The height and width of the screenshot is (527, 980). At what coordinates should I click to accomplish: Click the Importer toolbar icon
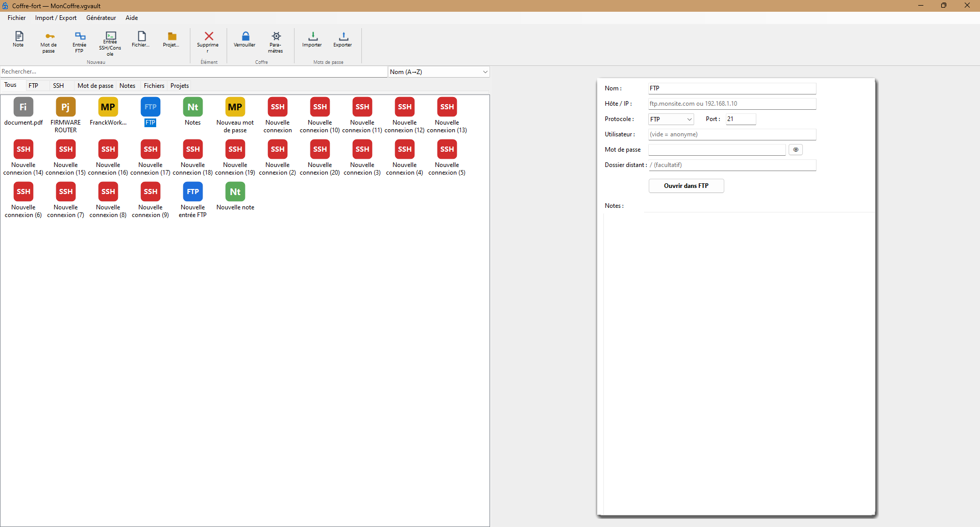pyautogui.click(x=312, y=39)
